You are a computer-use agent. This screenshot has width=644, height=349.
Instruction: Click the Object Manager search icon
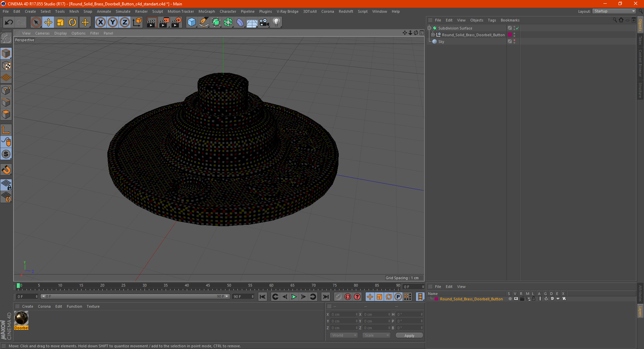[614, 20]
